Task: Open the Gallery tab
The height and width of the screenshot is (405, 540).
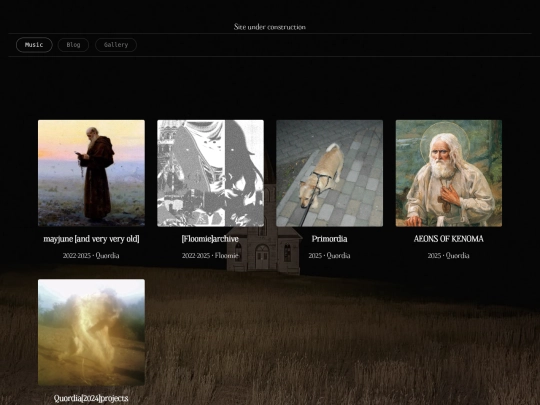Action: pyautogui.click(x=116, y=45)
